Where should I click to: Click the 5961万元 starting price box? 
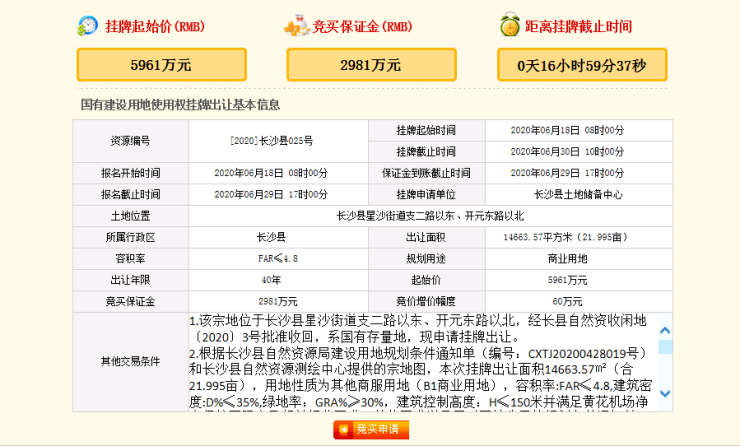(161, 65)
